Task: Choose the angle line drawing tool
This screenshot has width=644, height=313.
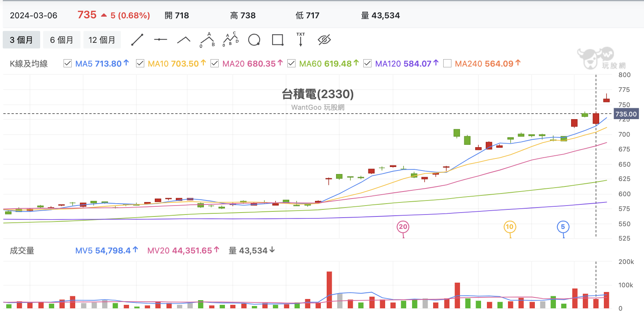Action: (184, 40)
